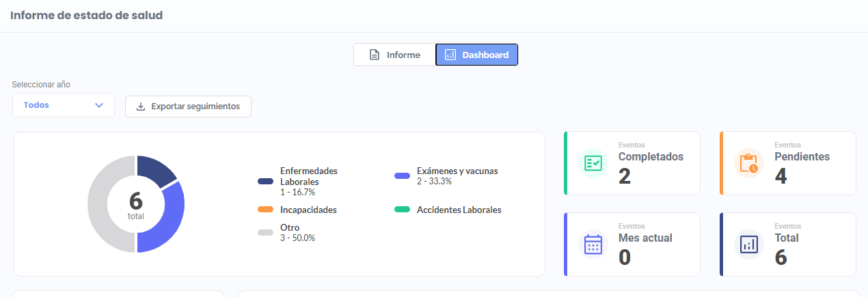Click the chart icon in Dashboard tab
This screenshot has height=297, width=868.
pyautogui.click(x=450, y=55)
